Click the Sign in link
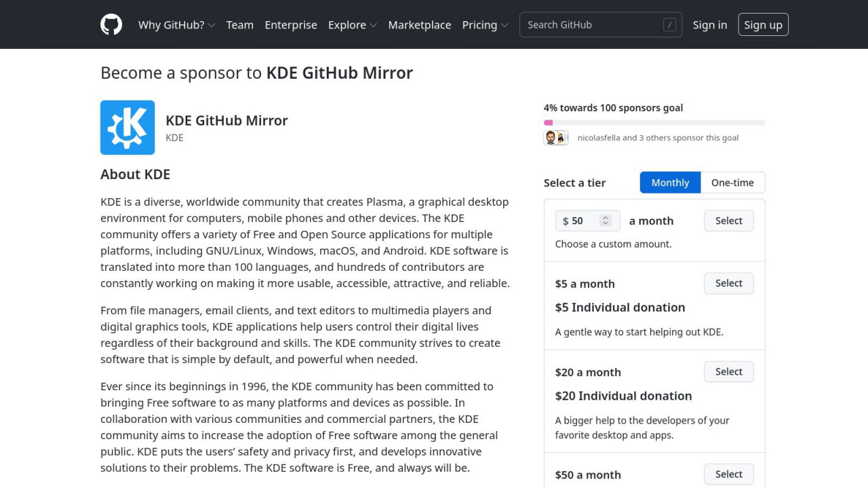This screenshot has width=868, height=488. point(709,25)
